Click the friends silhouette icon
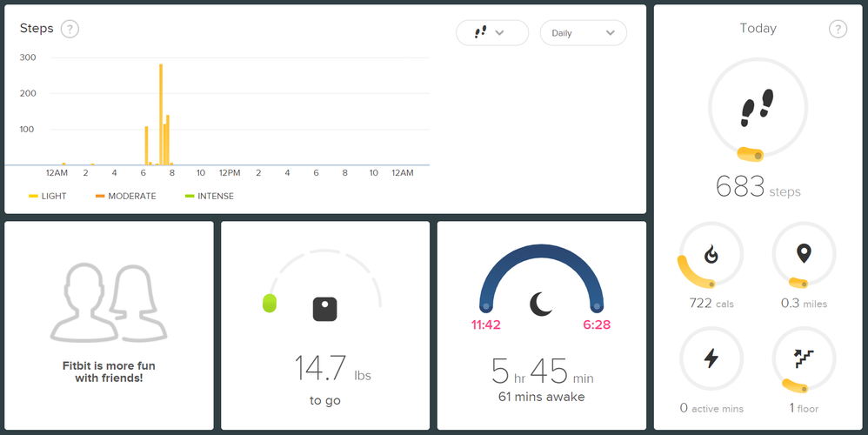Screen dimensions: 868x435 pos(109,302)
